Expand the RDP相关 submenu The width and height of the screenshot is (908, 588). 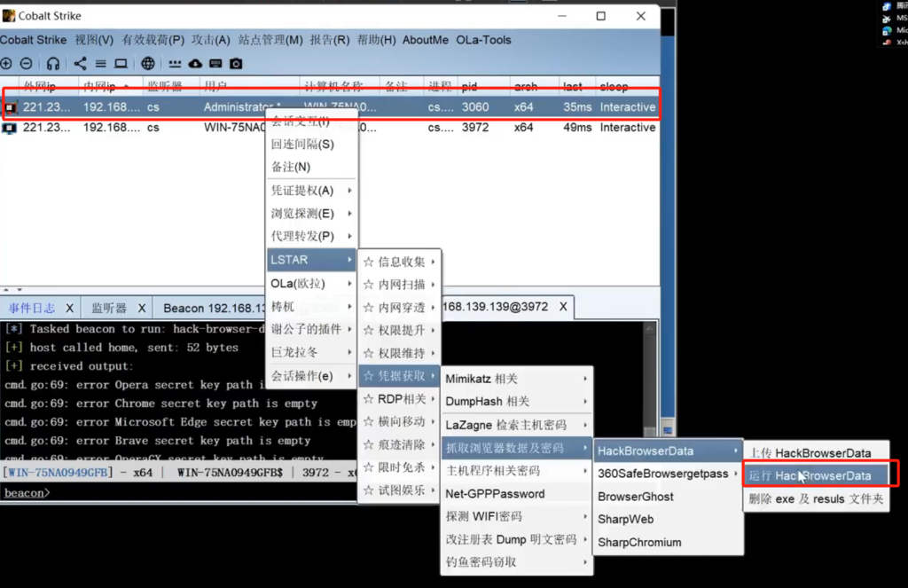click(x=400, y=399)
